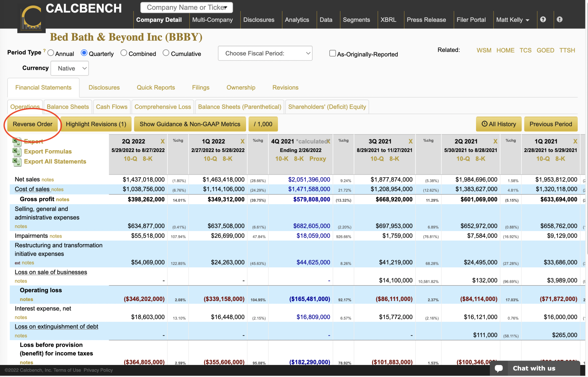This screenshot has height=377, width=588.
Task: Open the help question mark icon
Action: click(543, 20)
